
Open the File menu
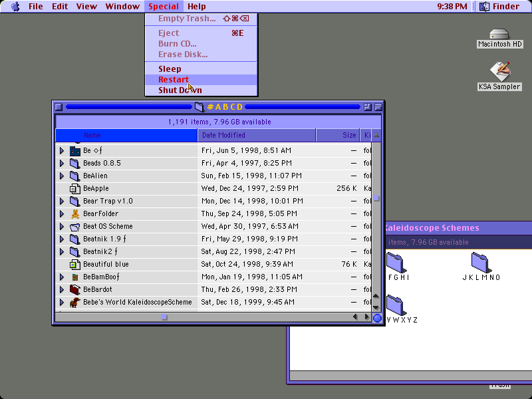tap(36, 7)
